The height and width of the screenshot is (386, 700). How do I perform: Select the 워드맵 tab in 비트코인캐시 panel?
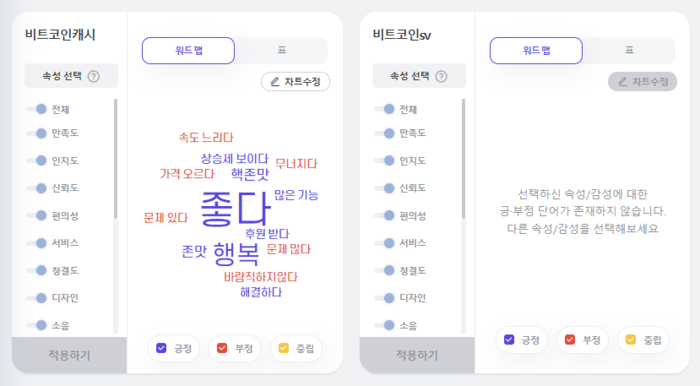[188, 50]
